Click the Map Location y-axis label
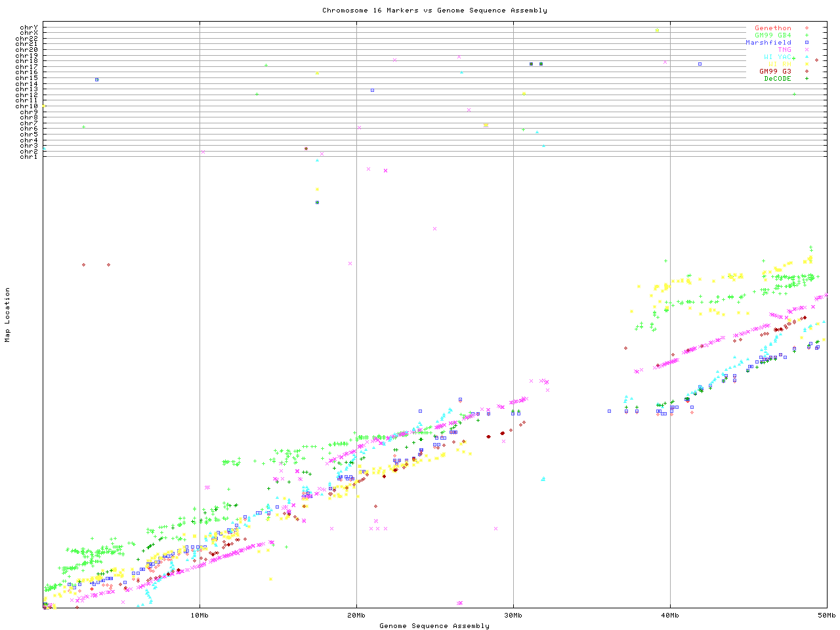The height and width of the screenshot is (630, 840). [8, 315]
